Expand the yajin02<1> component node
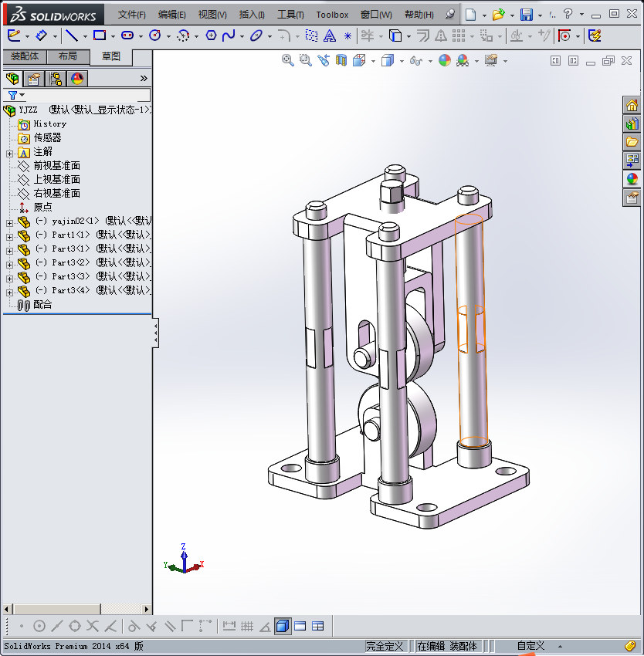The height and width of the screenshot is (656, 644). (x=9, y=223)
